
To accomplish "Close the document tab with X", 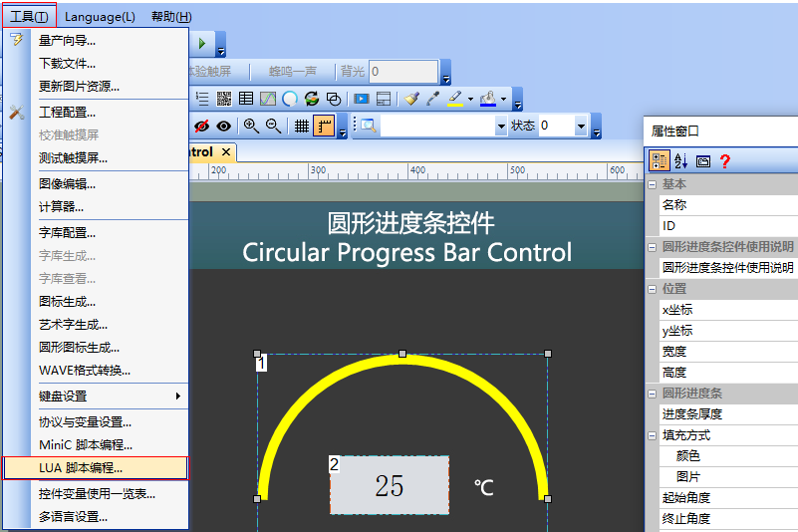I will (226, 151).
